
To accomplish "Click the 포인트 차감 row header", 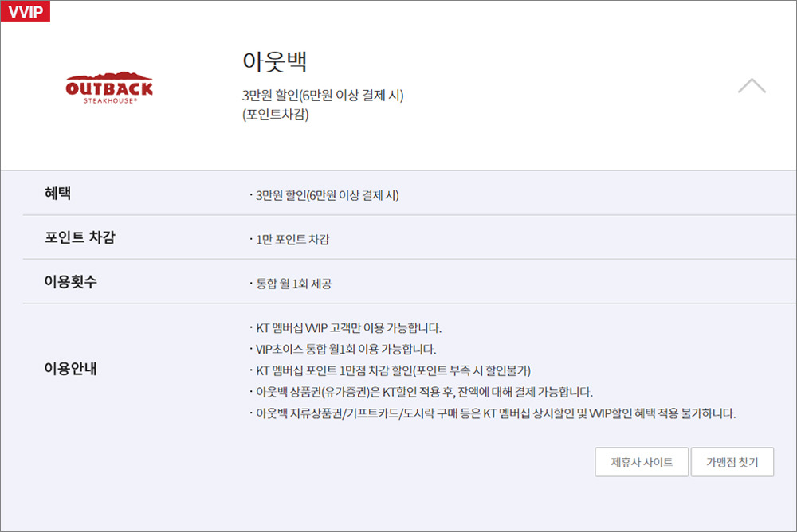I will [x=70, y=237].
